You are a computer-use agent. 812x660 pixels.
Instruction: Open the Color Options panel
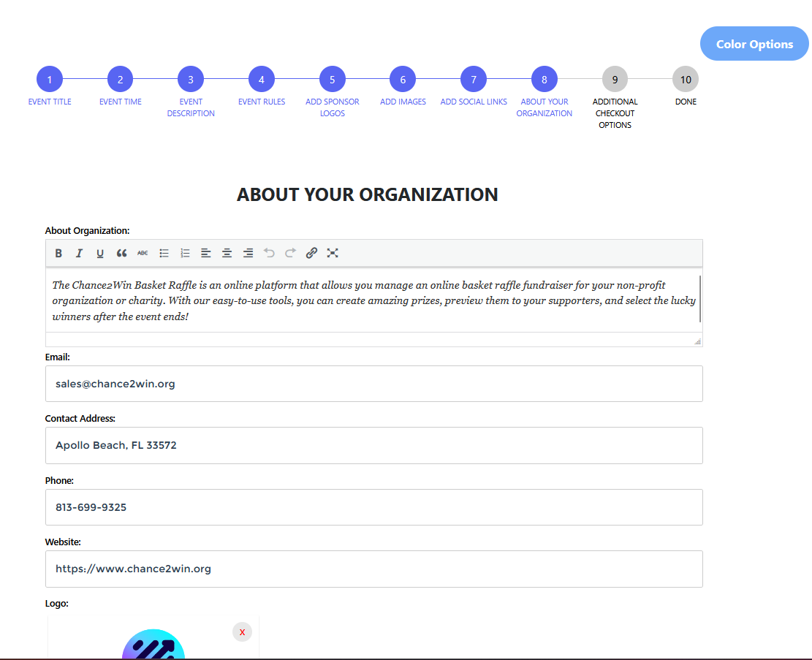(754, 44)
